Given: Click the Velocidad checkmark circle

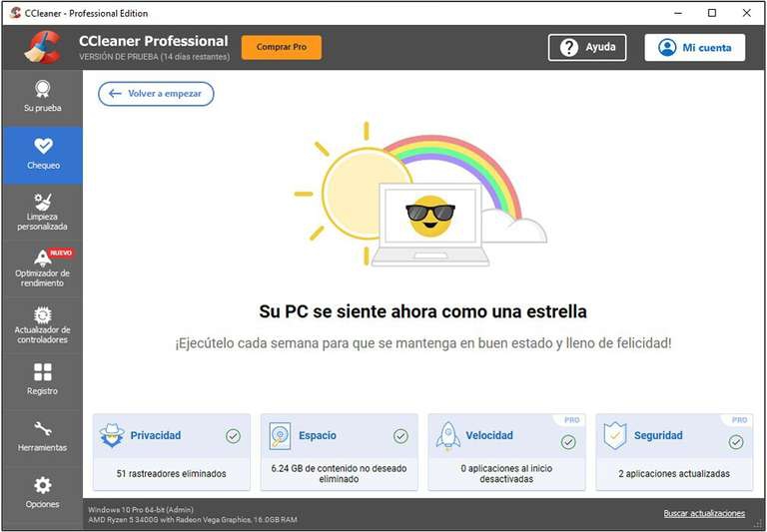Looking at the screenshot, I should point(568,442).
